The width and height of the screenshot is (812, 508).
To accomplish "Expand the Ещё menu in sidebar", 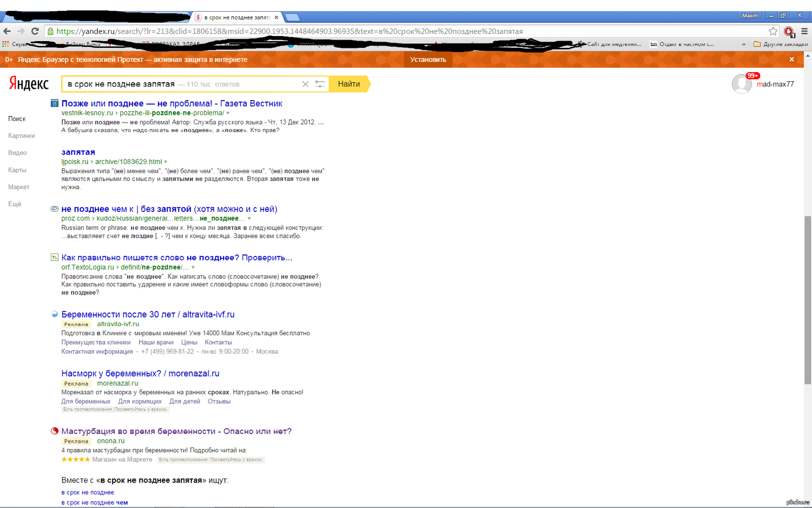I will (15, 204).
